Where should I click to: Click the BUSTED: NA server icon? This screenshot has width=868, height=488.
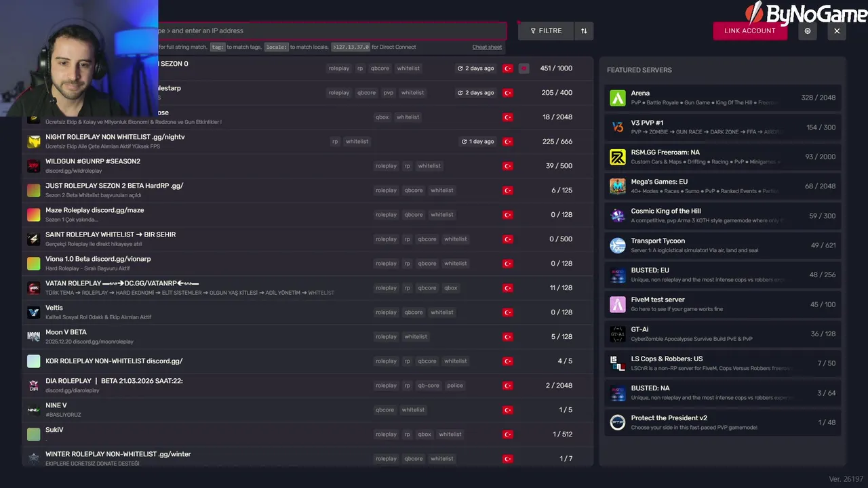click(x=618, y=392)
